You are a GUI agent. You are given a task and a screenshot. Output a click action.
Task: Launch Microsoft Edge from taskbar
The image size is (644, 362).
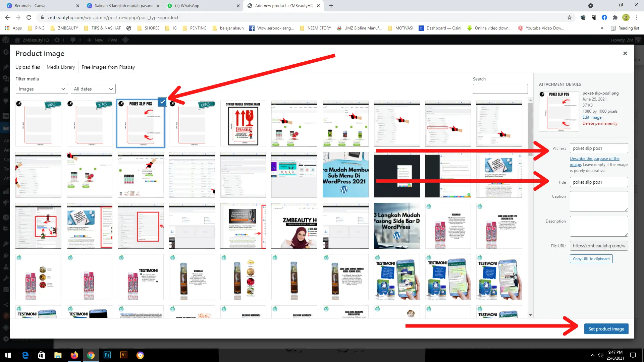coord(25,355)
